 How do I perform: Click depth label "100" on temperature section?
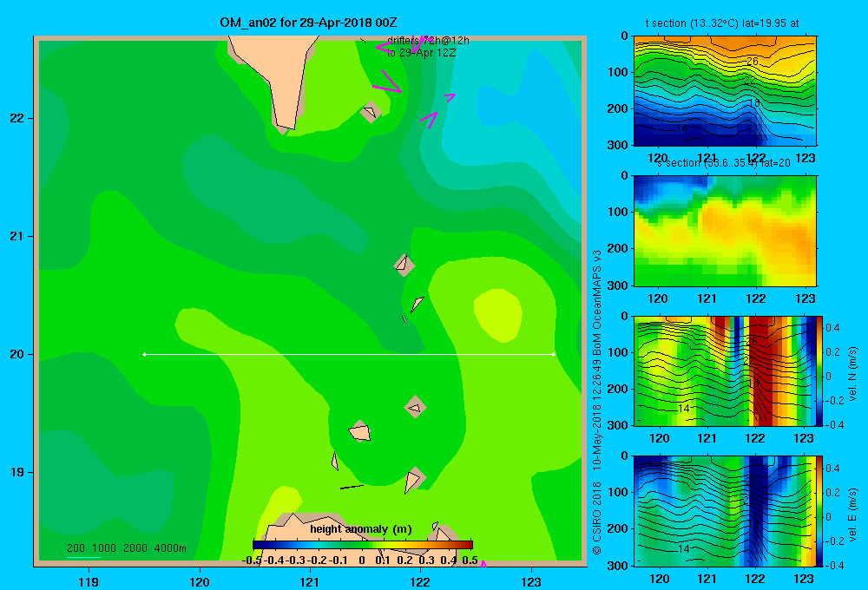click(619, 72)
